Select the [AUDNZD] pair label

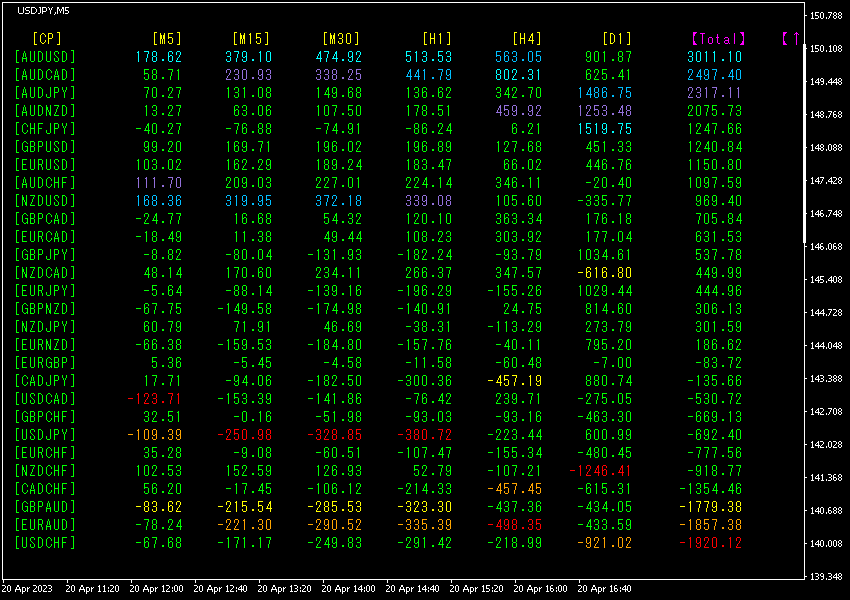[x=45, y=111]
